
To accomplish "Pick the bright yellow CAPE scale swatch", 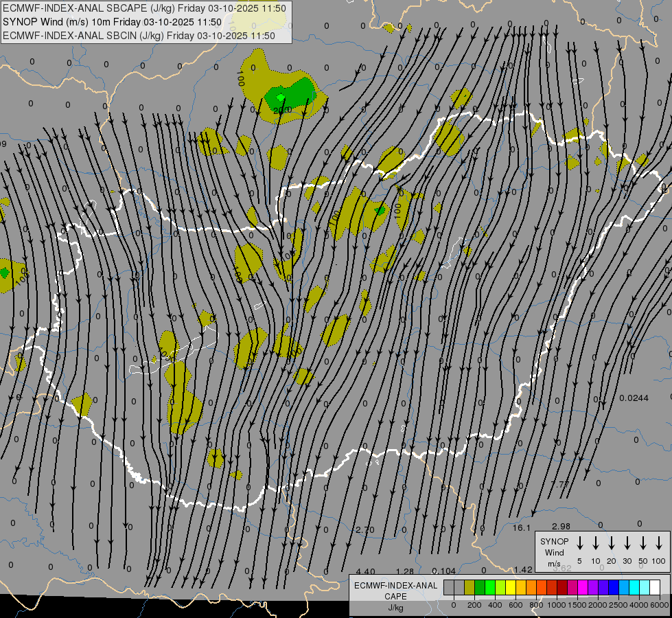I will [x=511, y=588].
